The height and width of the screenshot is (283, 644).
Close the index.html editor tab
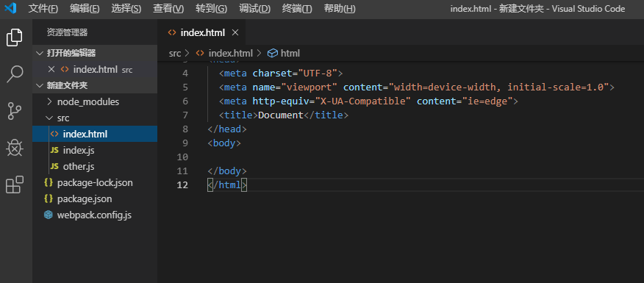tap(235, 32)
